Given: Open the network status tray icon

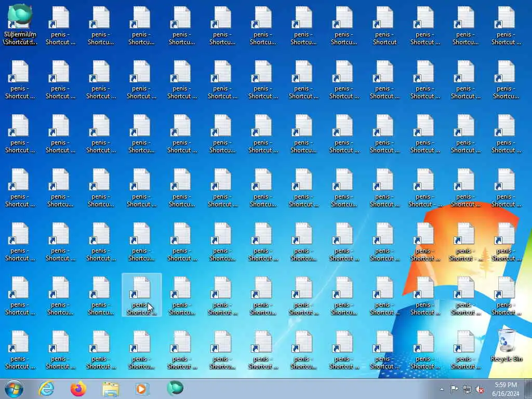Looking at the screenshot, I should [x=467, y=390].
